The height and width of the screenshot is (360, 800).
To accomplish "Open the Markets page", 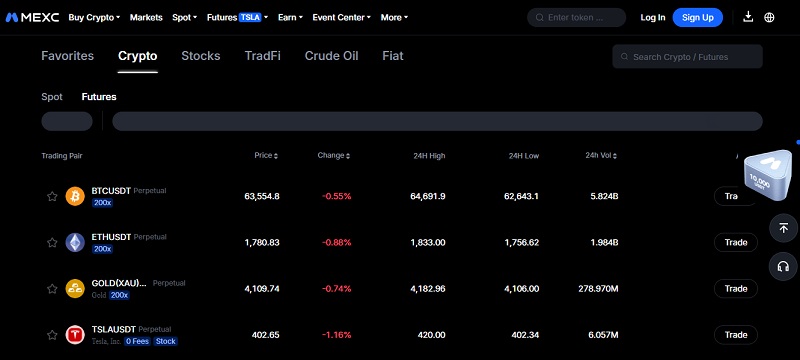I will pyautogui.click(x=146, y=17).
